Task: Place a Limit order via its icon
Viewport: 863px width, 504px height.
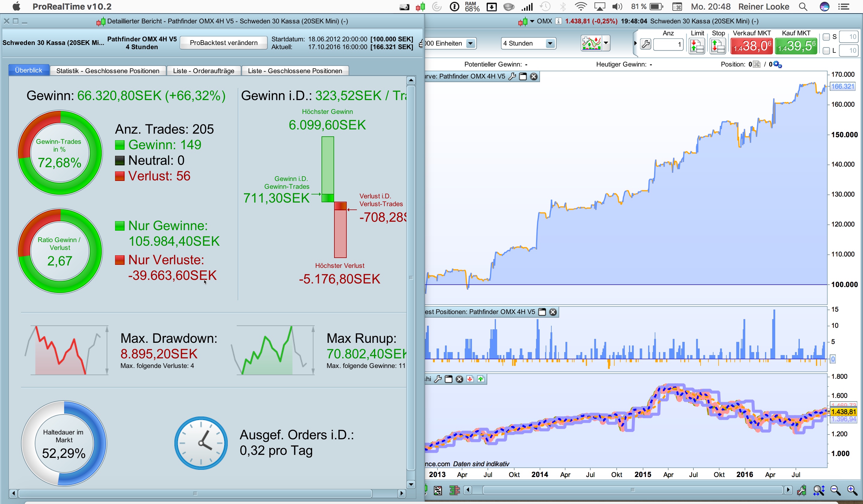Action: (x=697, y=46)
